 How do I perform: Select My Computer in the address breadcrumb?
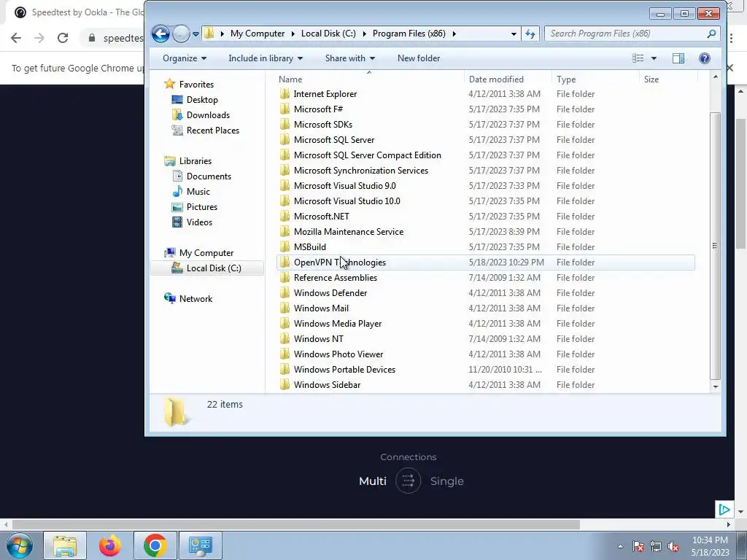click(x=258, y=34)
